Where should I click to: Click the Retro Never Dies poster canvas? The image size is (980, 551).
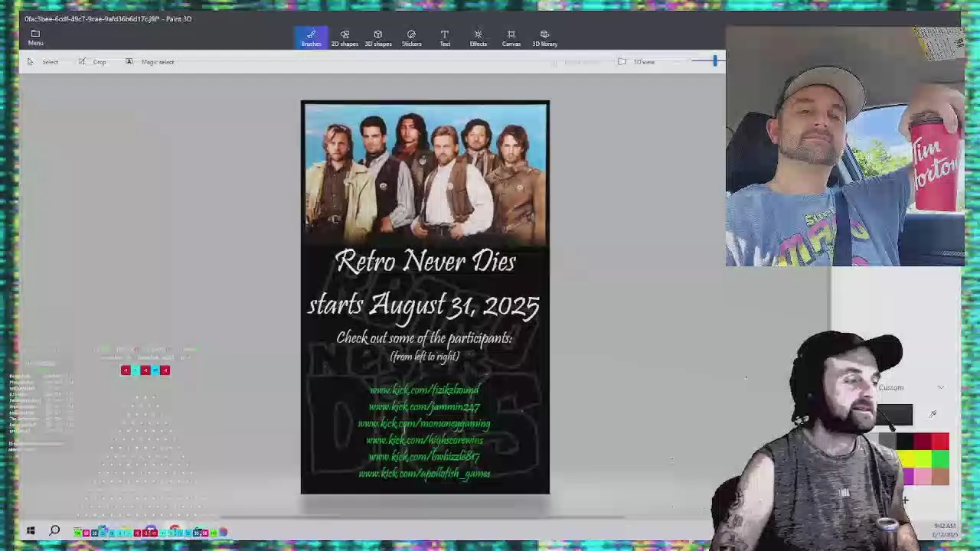(425, 297)
